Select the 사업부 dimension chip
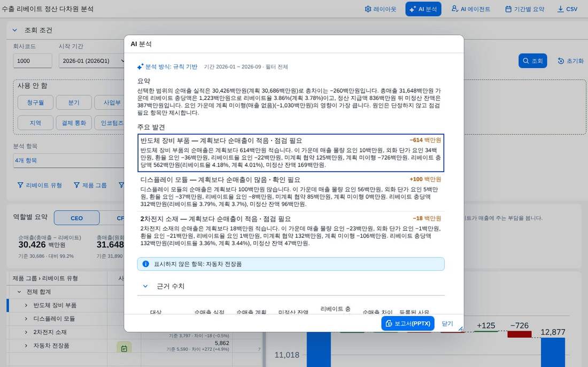588x367 pixels. point(110,103)
